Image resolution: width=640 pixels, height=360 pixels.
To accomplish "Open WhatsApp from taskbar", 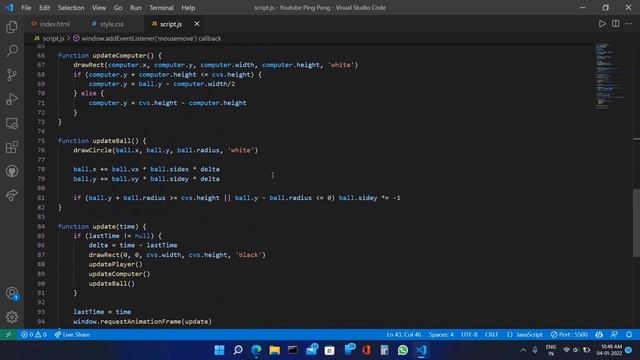I will click(403, 350).
